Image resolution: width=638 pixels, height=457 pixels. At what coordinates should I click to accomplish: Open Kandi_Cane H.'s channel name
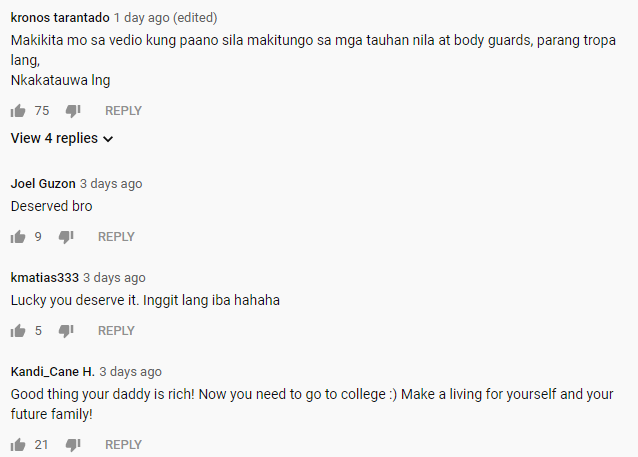point(52,372)
